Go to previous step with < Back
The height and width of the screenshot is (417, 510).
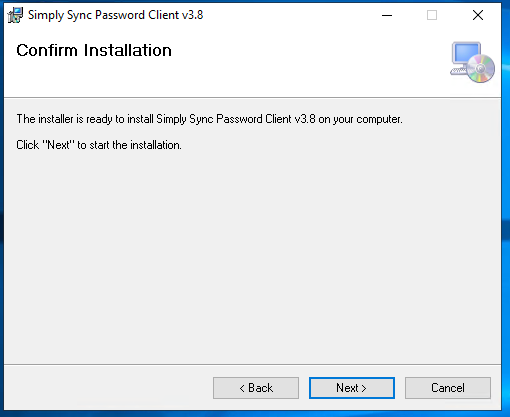[x=256, y=388]
